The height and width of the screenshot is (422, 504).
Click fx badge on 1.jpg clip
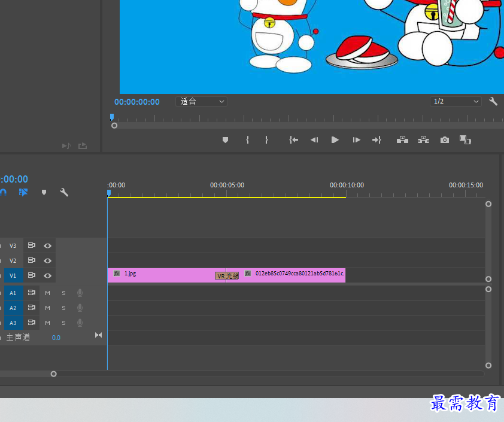coord(117,274)
